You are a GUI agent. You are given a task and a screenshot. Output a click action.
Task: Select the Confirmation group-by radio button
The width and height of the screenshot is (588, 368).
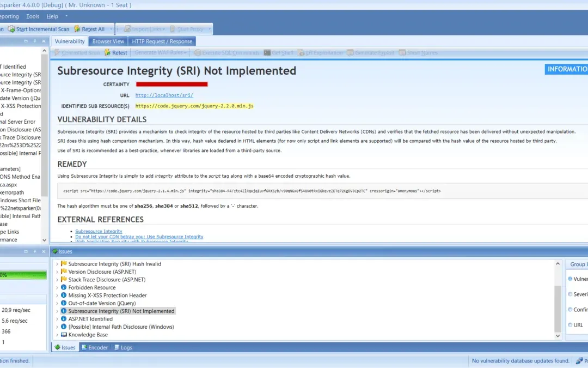point(570,310)
